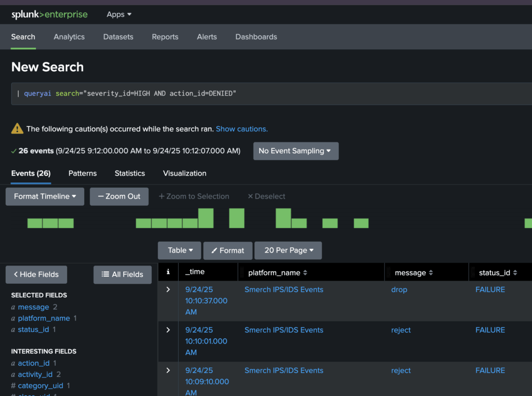Click the info column header icon
532x396 pixels.
coord(168,272)
